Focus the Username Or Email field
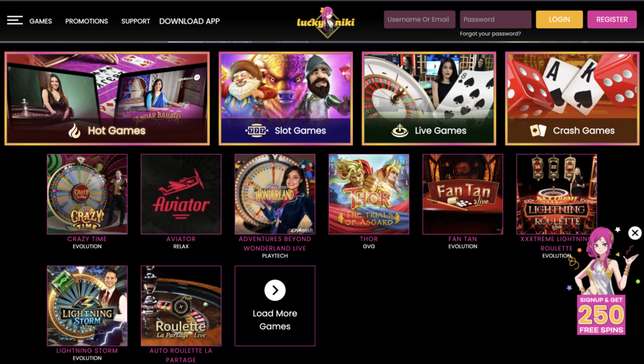Screen dimensions: 644x364 tap(419, 19)
